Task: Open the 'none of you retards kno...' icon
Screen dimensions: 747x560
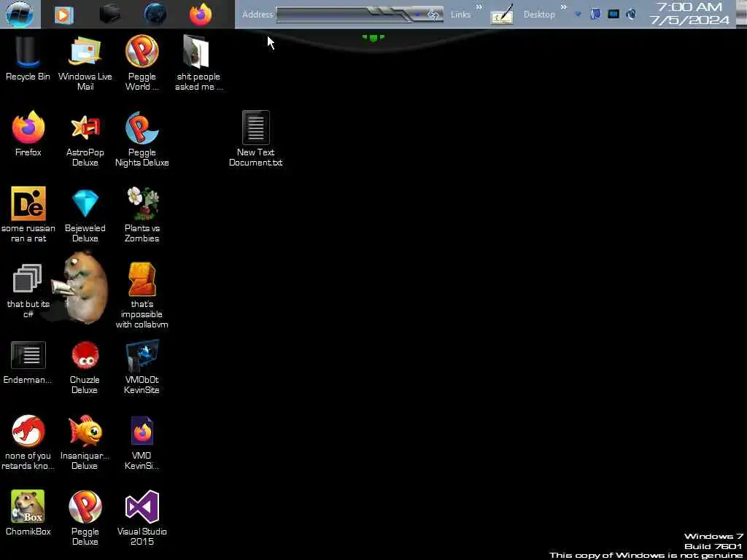Action: point(28,443)
